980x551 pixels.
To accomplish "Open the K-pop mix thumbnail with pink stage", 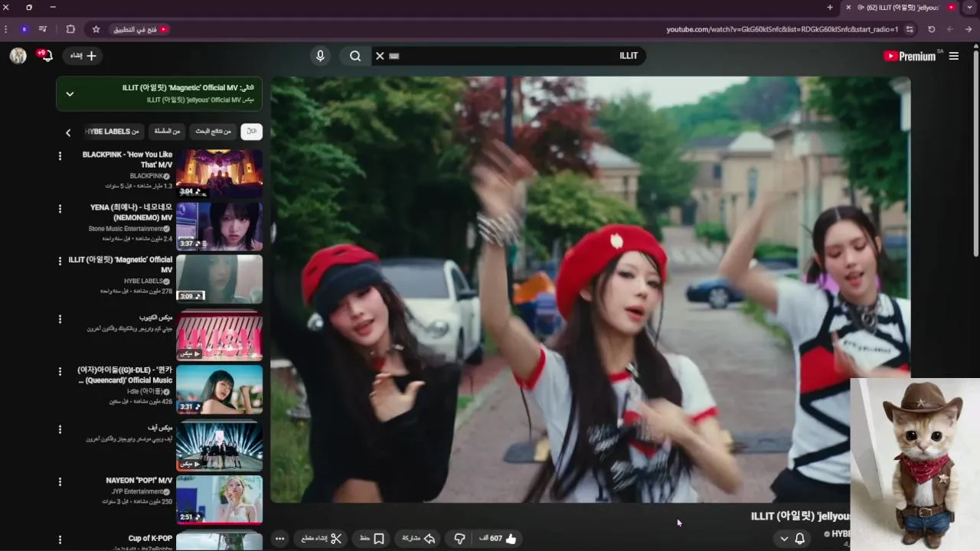I will 219,335.
